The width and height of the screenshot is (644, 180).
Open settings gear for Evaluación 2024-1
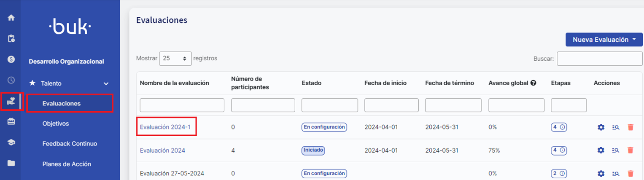(601, 127)
